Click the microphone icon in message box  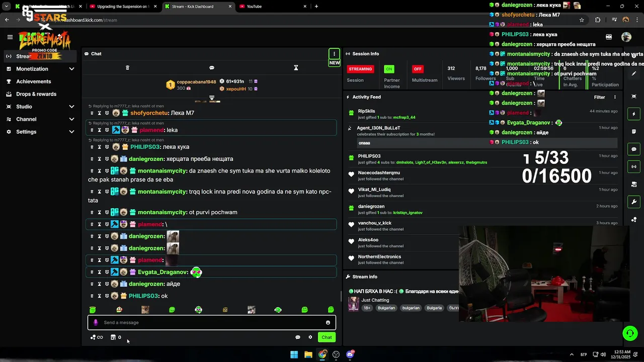(x=96, y=323)
